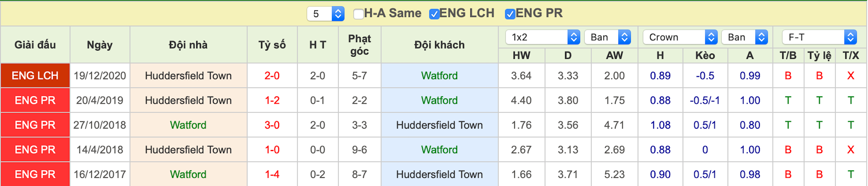Open Huddersfield Town link in 20/4/2019 row
Viewport: 868px width, 186px height.
(x=188, y=100)
